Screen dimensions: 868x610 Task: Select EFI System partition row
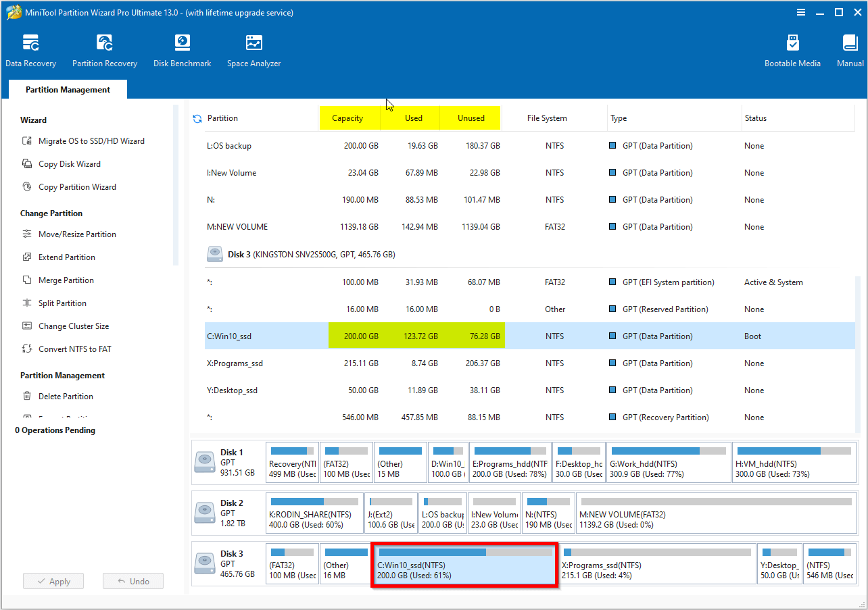(x=530, y=282)
